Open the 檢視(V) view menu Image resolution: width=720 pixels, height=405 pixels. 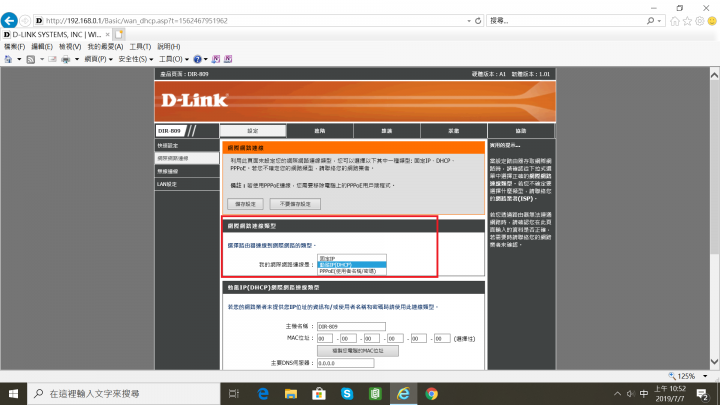pos(70,47)
